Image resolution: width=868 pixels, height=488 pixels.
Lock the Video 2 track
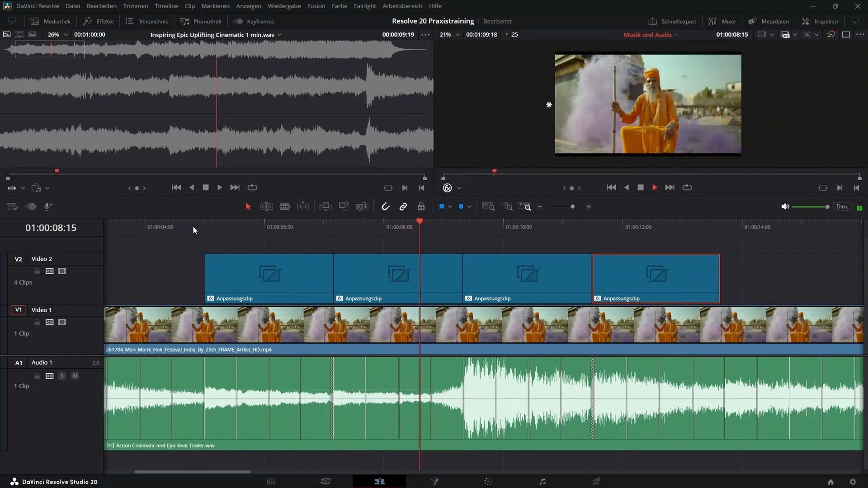(x=37, y=271)
